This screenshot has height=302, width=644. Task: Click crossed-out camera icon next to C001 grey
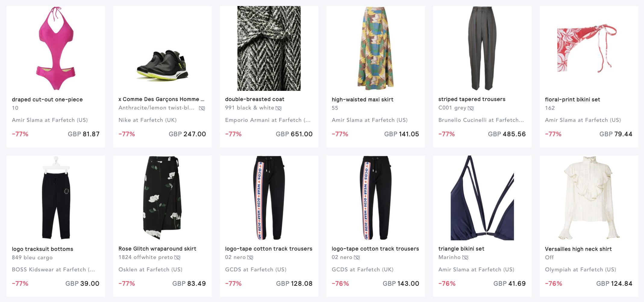[471, 108]
